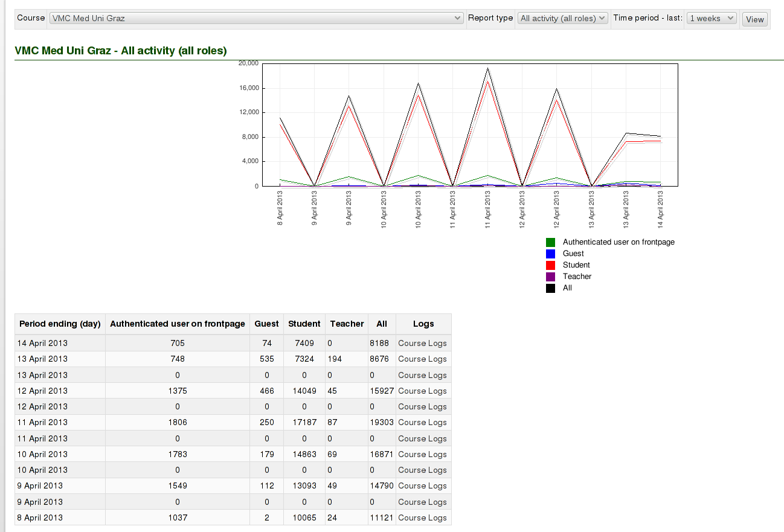Screen dimensions: 784x532
Task: Click the blue Guest legend swatch
Action: coord(550,254)
